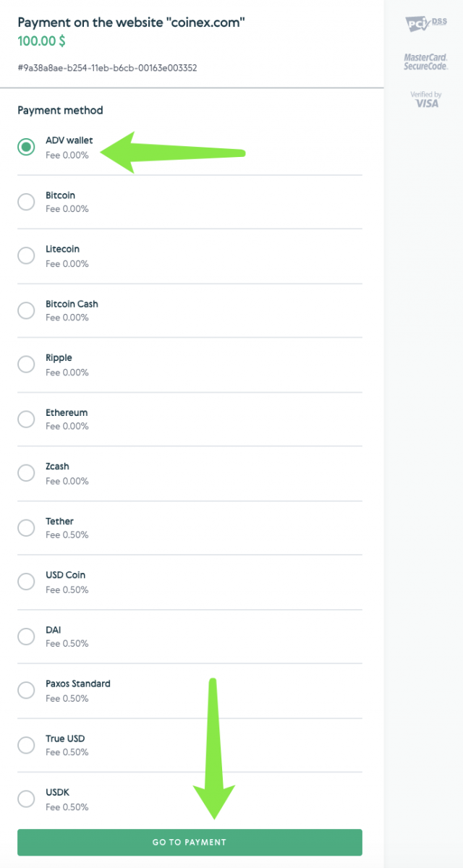Pick DAI as payment method

(x=26, y=636)
